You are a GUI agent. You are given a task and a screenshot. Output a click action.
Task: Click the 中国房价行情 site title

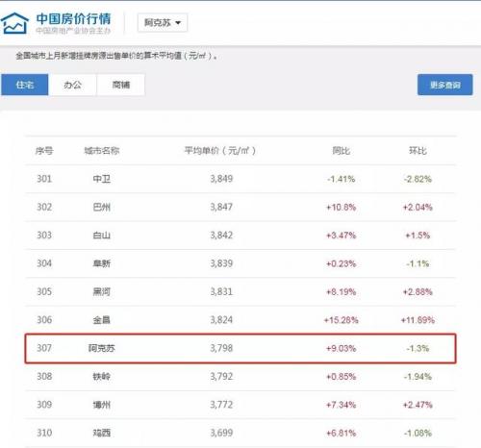(73, 18)
